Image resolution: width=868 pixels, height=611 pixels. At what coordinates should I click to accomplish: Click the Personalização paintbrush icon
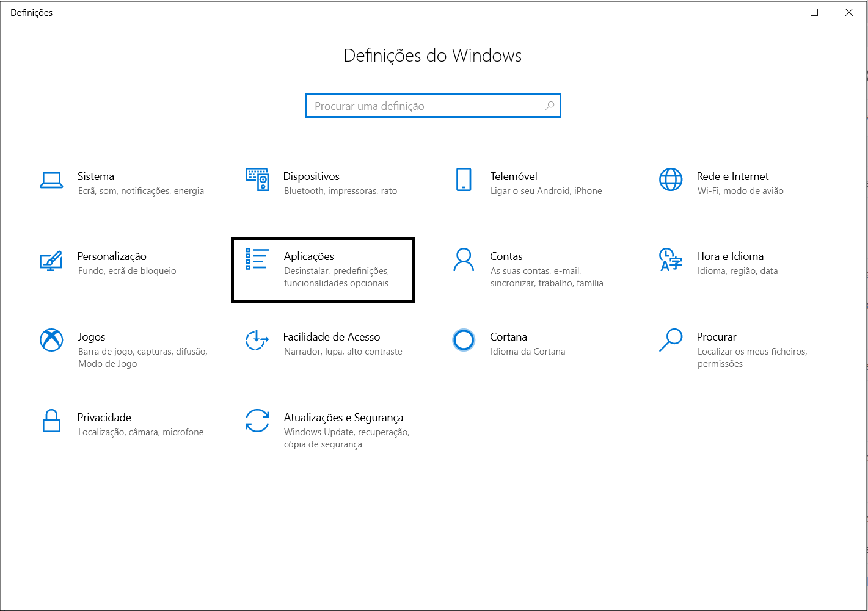(x=51, y=261)
